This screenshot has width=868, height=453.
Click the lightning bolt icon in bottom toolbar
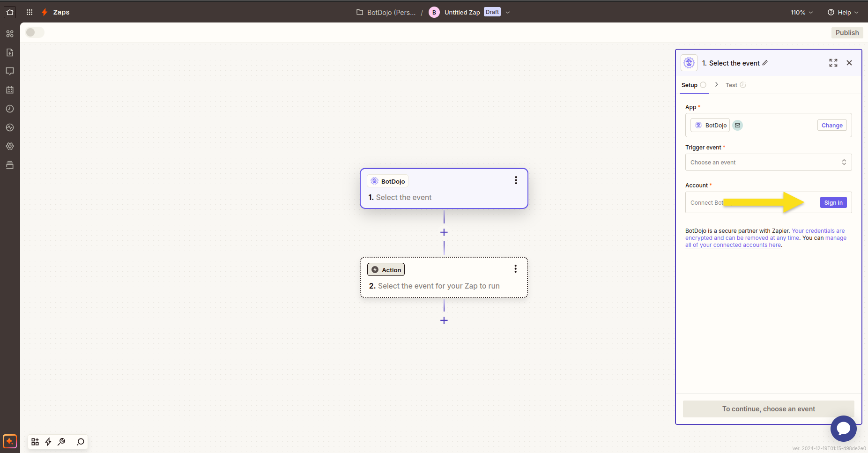(x=48, y=442)
